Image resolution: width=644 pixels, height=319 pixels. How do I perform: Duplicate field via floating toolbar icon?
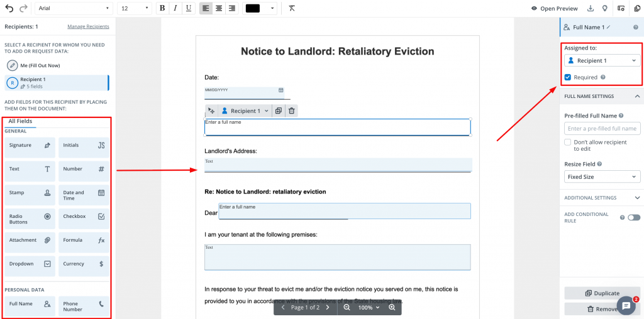click(279, 111)
